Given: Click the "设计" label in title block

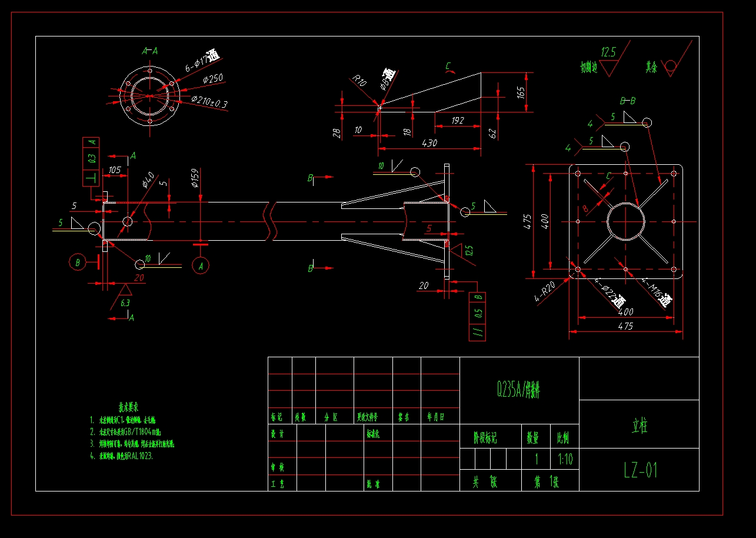Looking at the screenshot, I should coord(277,434).
